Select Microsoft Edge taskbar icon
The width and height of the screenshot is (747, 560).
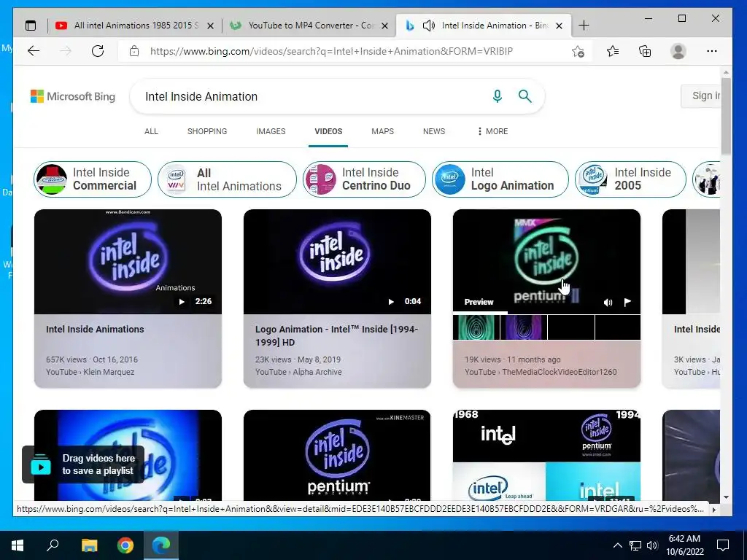[161, 545]
